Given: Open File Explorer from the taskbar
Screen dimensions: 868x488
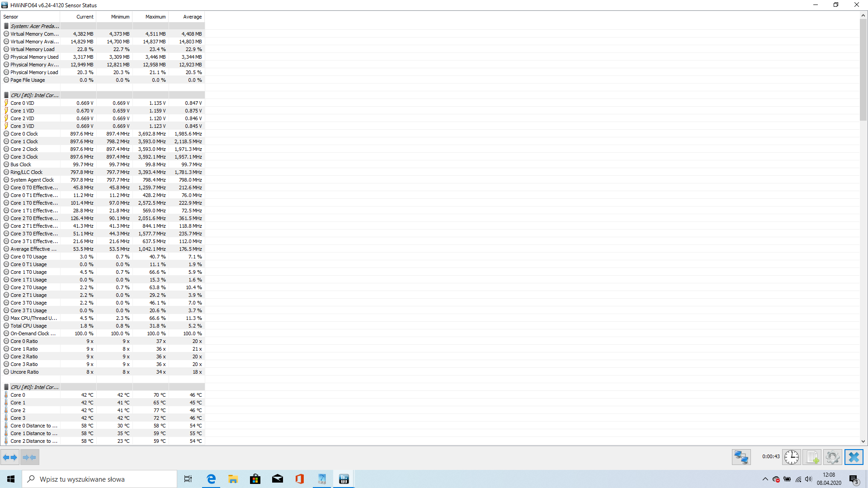Looking at the screenshot, I should tap(233, 479).
